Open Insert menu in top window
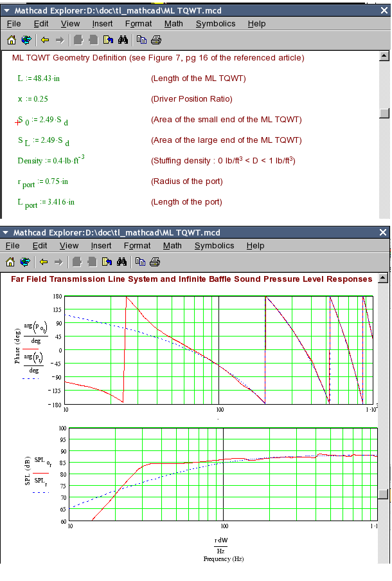The image size is (392, 581). [x=103, y=24]
